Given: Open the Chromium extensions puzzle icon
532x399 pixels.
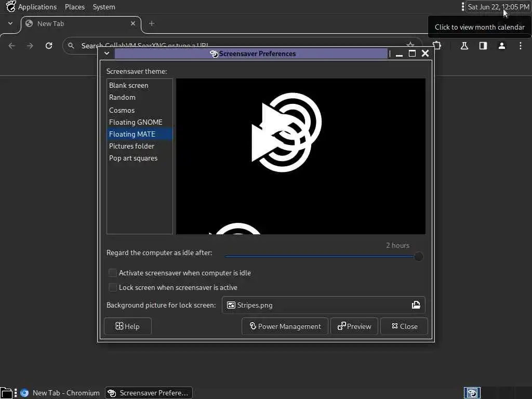Looking at the screenshot, I should [x=437, y=46].
